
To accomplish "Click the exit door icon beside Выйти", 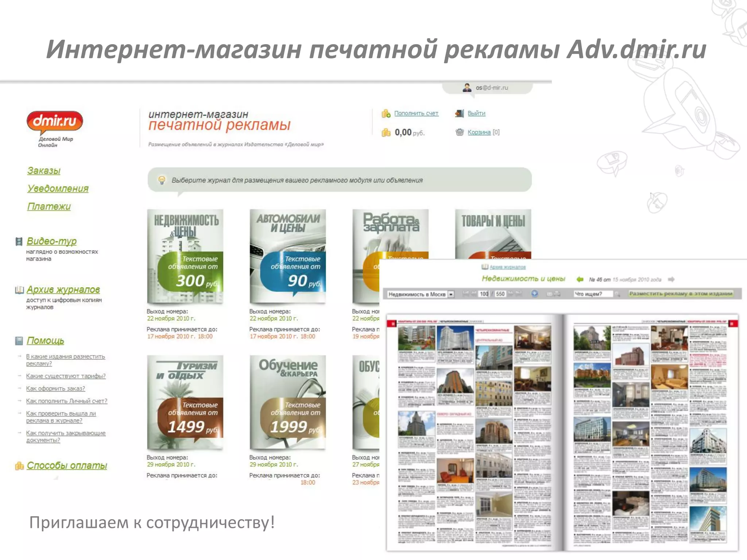I will point(459,113).
